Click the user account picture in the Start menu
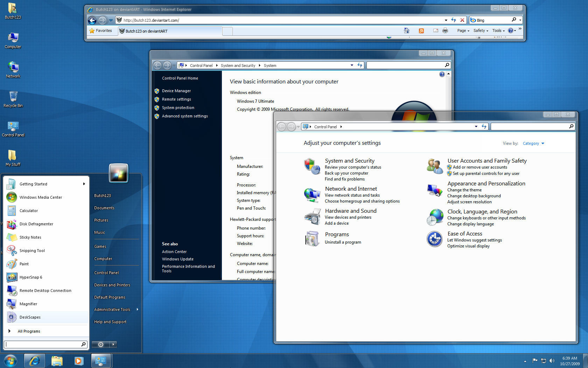Screen dimensions: 588x368 tap(119, 173)
